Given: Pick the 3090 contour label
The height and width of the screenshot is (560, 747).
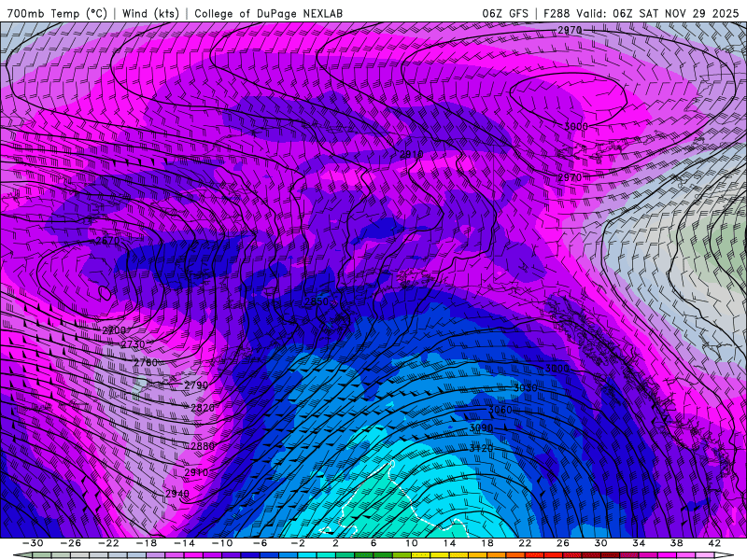Looking at the screenshot, I should pyautogui.click(x=481, y=428).
